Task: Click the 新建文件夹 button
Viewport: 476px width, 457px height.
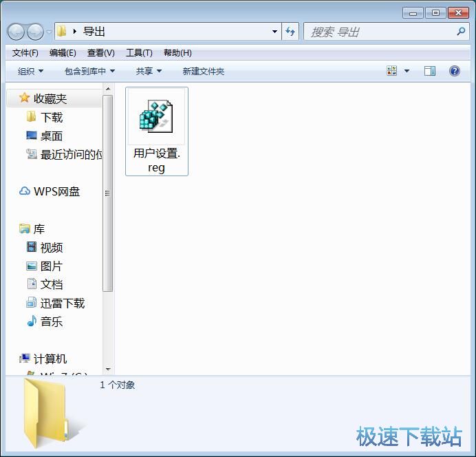Action: (204, 72)
